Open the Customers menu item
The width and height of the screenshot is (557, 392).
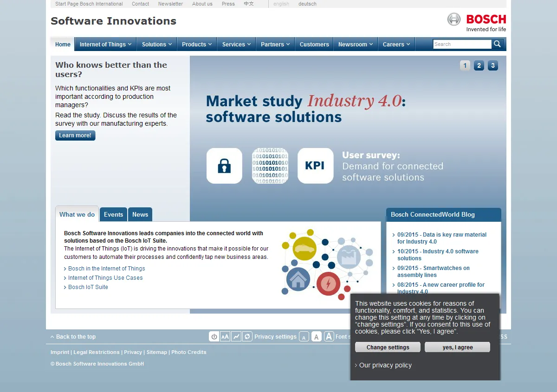pyautogui.click(x=314, y=45)
